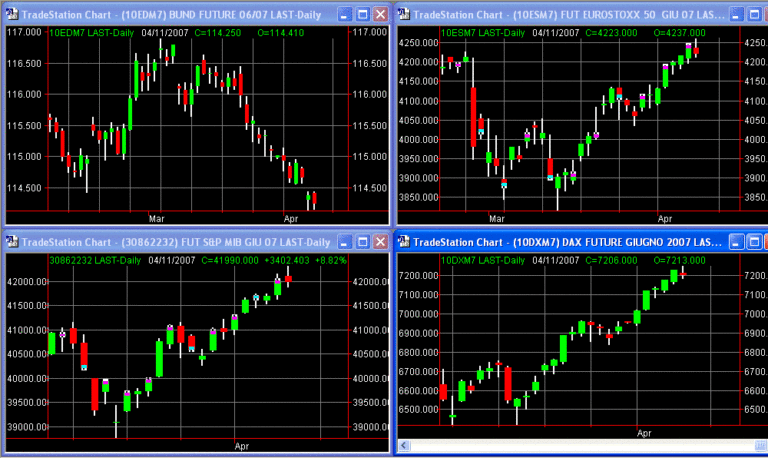Close the Bund Future chart window
The image size is (768, 458).
point(380,14)
